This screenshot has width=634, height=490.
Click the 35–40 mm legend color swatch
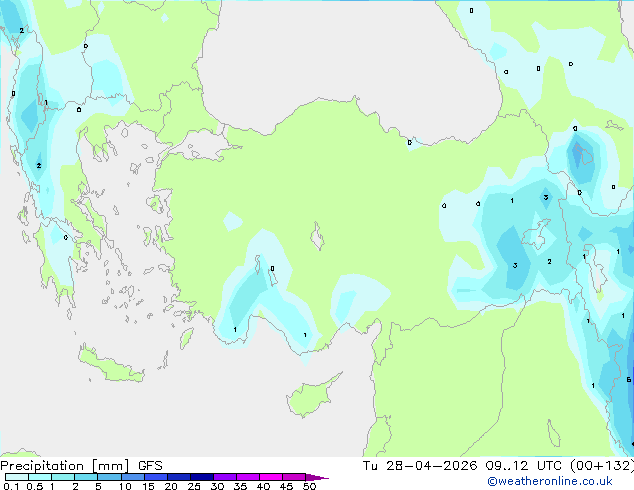coord(248,477)
